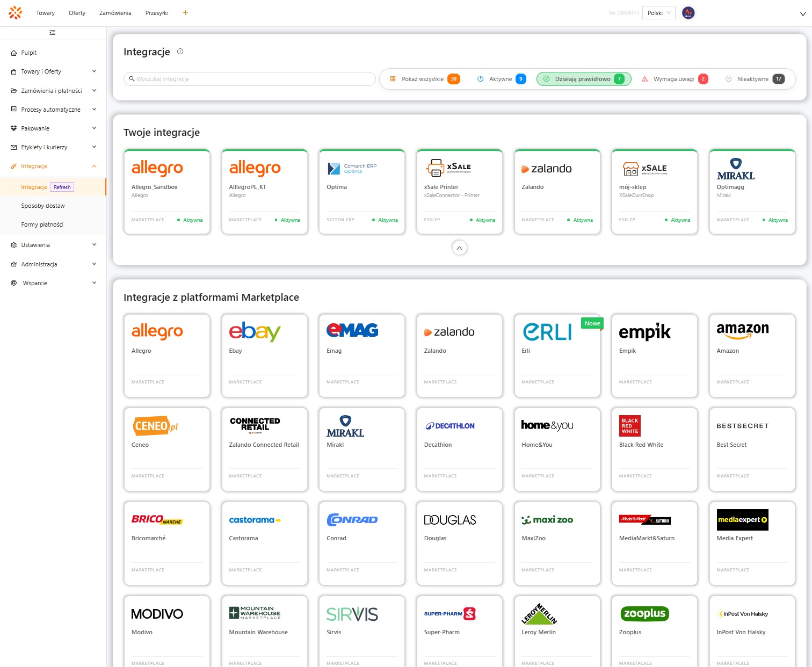Select the Leroy Merlin logo
Viewport: 812px width, 667px height.
(539, 614)
